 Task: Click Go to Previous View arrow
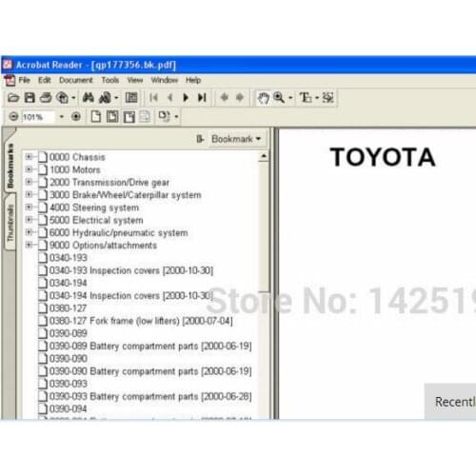[225, 97]
